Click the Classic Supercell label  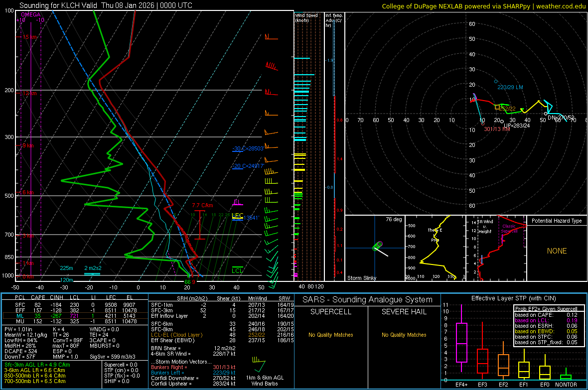509,229
